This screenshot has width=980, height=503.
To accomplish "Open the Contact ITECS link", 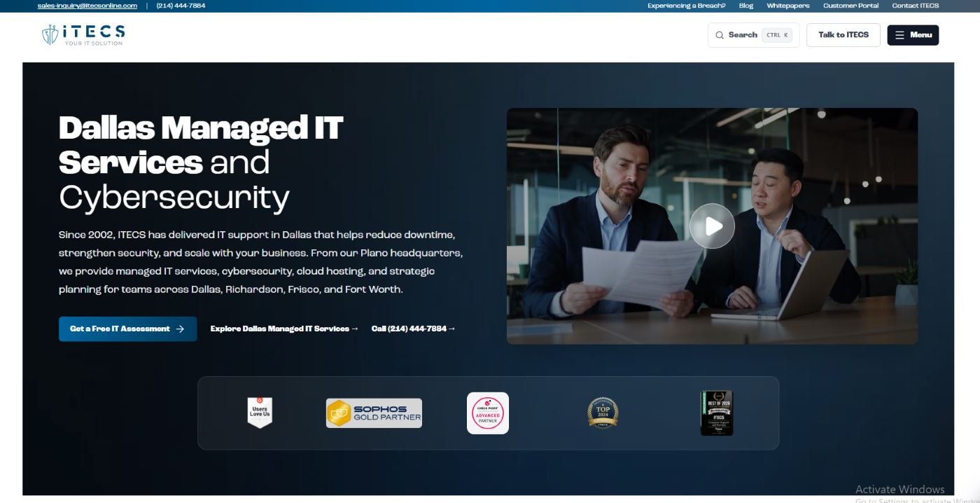I will tap(916, 6).
